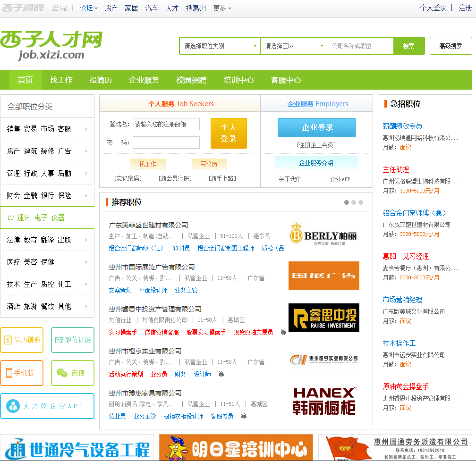Viewport: 476px width, 461px height.
Task: Open the 简历模板 resume template button
Action: [x=22, y=340]
